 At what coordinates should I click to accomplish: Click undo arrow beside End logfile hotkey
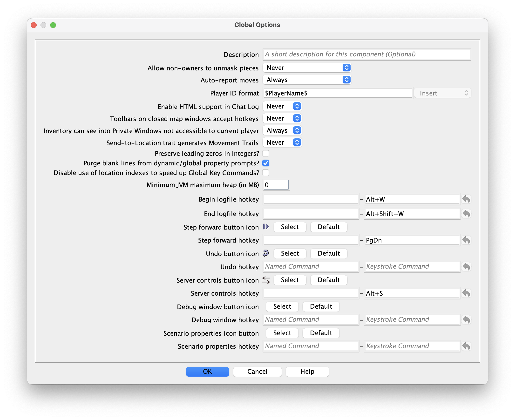tap(466, 214)
